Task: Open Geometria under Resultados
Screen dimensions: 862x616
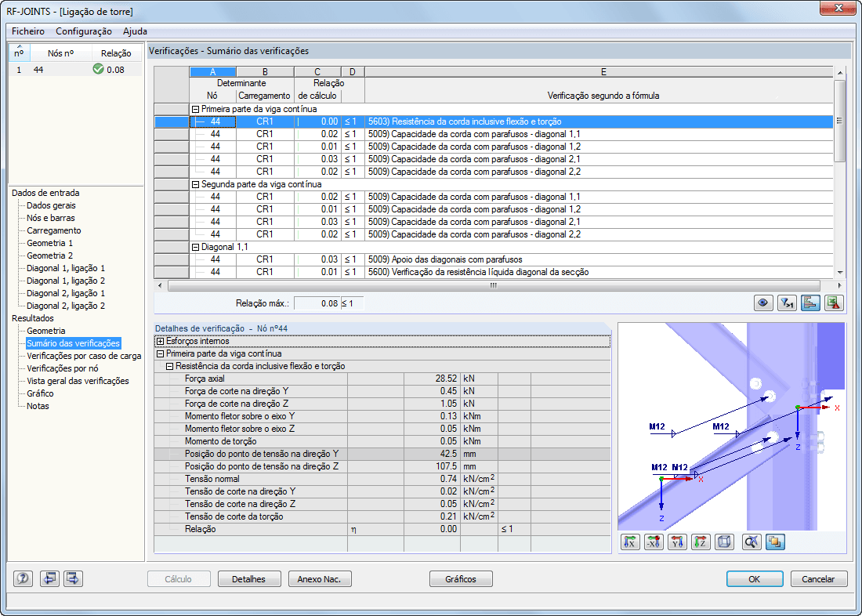Action: [46, 331]
